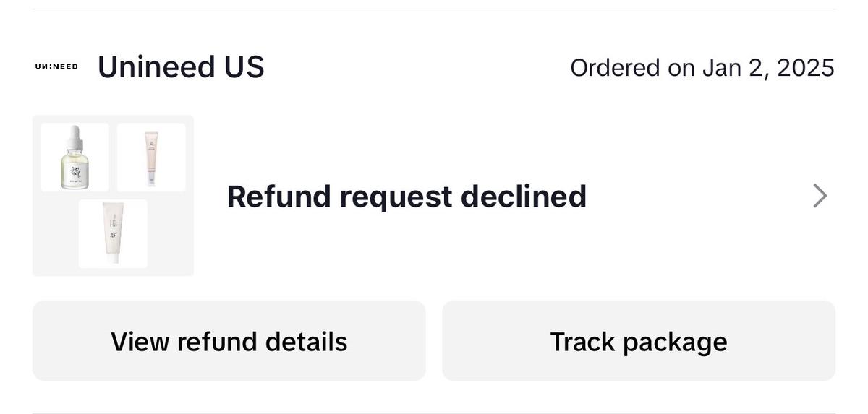Open the green serum dropper bottle thumbnail
This screenshot has width=868, height=414.
point(75,157)
